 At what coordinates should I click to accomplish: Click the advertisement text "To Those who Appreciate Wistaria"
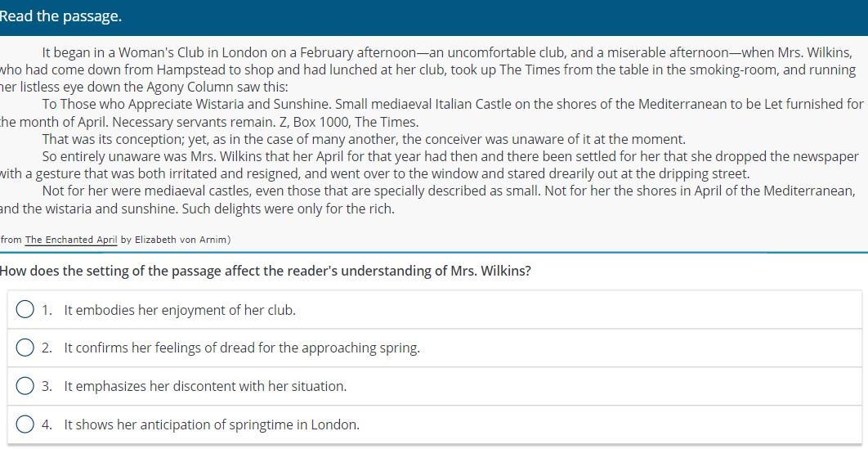(x=432, y=113)
